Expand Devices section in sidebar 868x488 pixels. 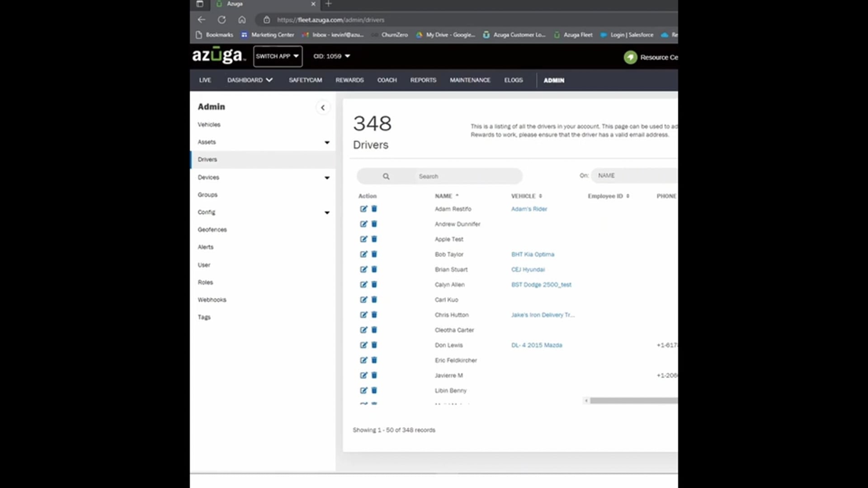click(x=327, y=178)
